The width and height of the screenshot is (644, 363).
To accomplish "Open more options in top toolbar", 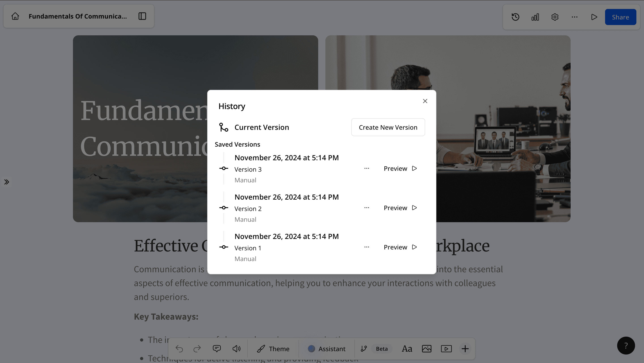I will [x=574, y=17].
